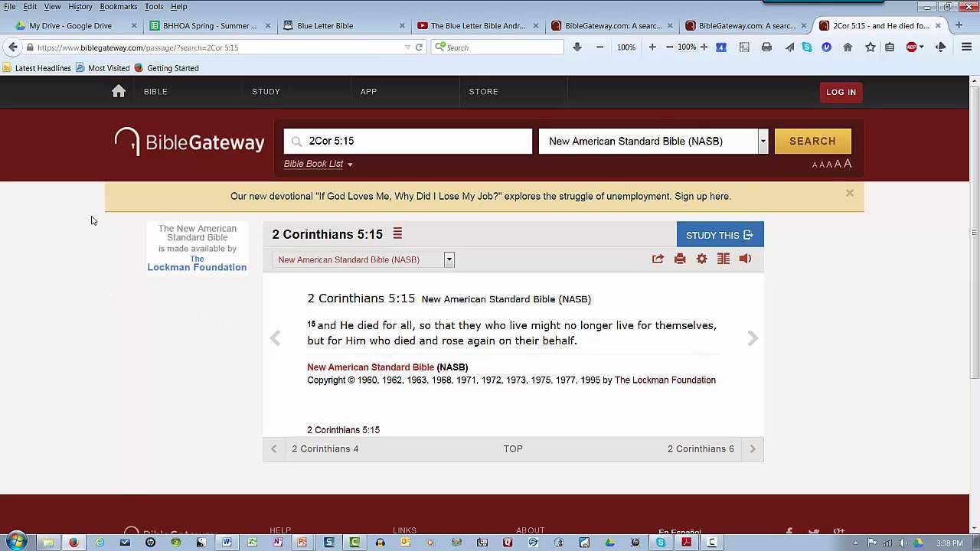This screenshot has width=980, height=551.
Task: Open address bar history dropdown
Action: 407,47
